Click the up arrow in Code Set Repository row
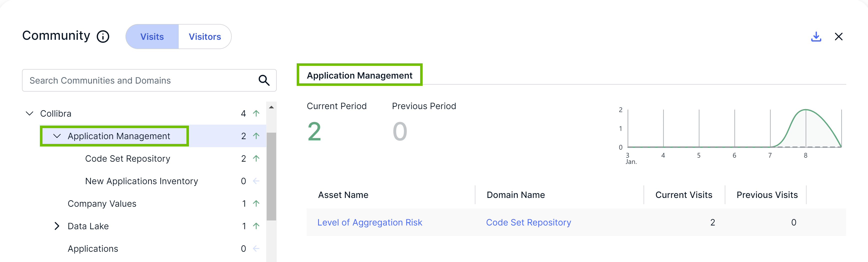The image size is (868, 262). click(x=256, y=158)
